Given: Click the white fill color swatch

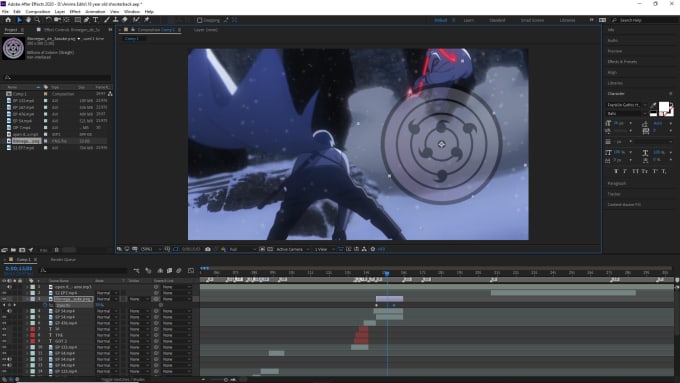Looking at the screenshot, I should [664, 107].
